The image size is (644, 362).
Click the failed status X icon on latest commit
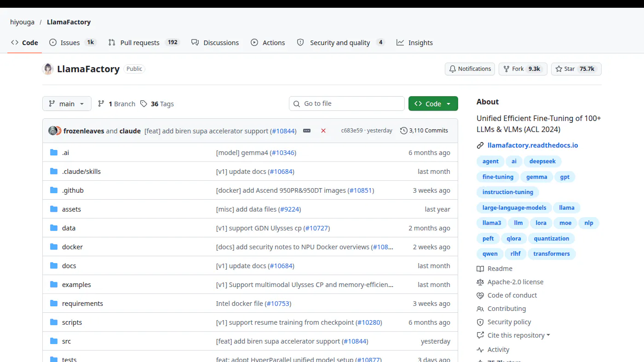pos(323,131)
